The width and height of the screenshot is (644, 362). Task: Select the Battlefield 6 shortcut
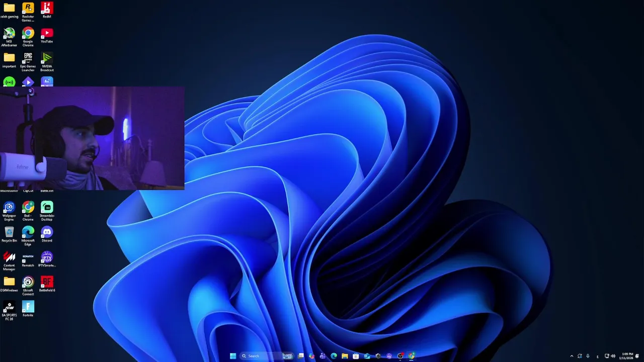pos(47,284)
